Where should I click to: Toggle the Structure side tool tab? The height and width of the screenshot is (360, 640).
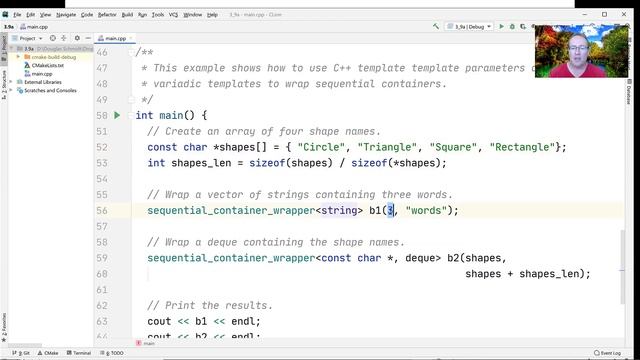pyautogui.click(x=4, y=85)
